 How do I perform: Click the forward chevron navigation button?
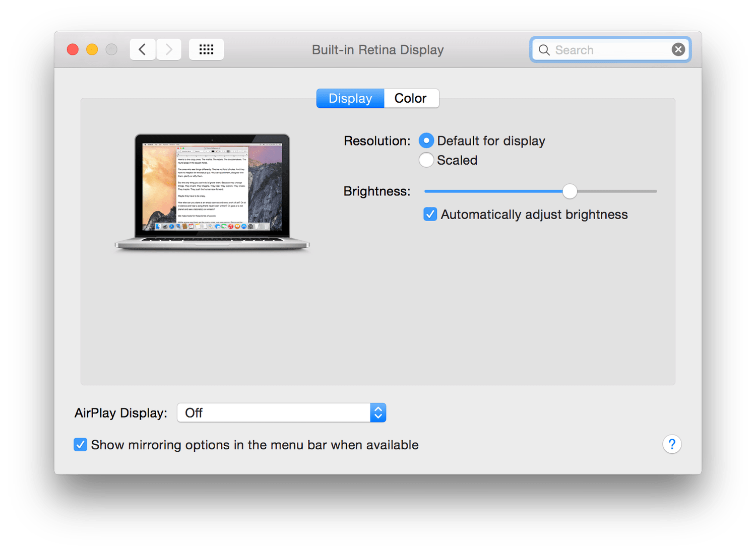tap(169, 49)
